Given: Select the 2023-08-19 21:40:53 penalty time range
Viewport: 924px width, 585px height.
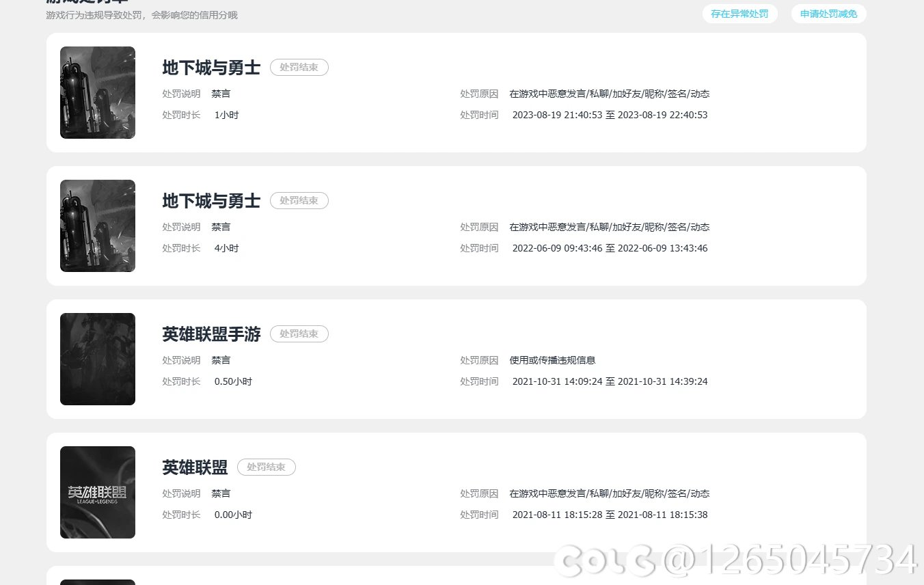Looking at the screenshot, I should pyautogui.click(x=610, y=115).
